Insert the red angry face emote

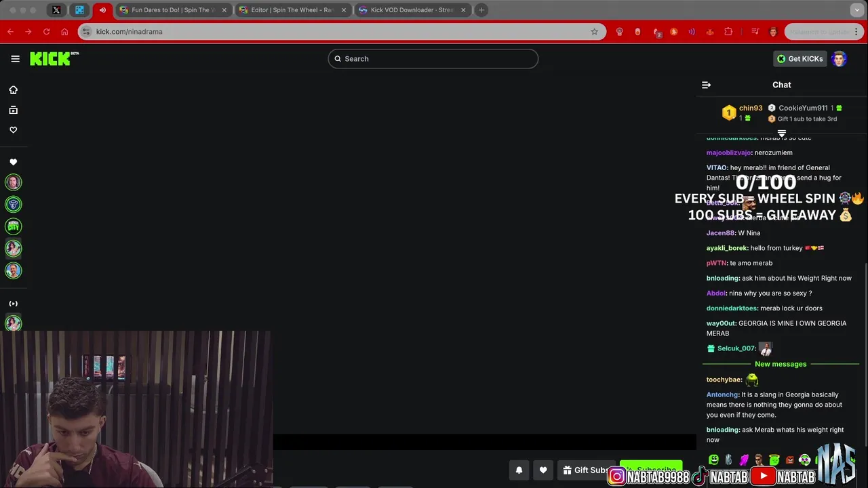tap(789, 460)
